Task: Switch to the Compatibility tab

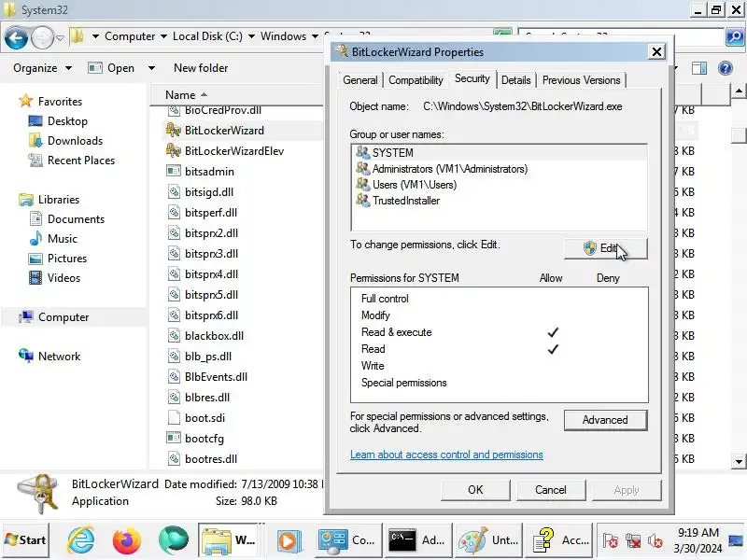Action: pos(416,80)
